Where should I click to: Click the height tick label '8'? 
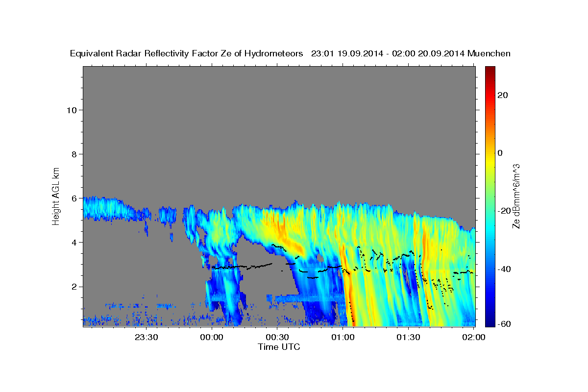coord(74,154)
